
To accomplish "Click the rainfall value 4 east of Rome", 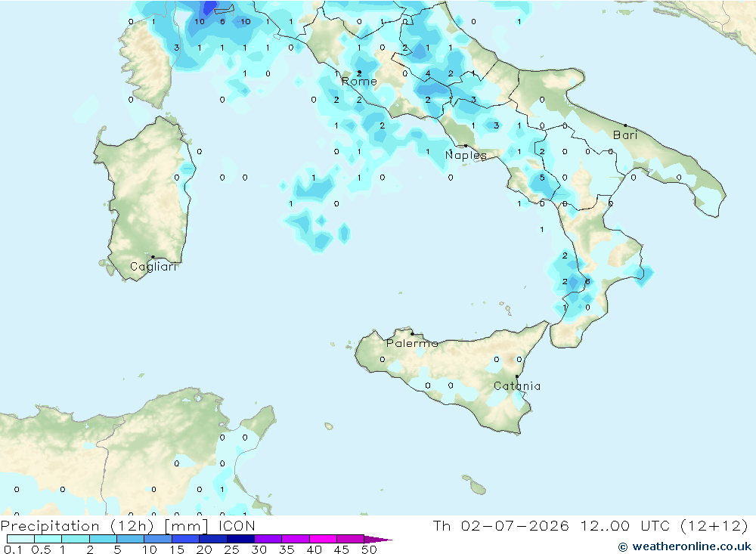I will [x=428, y=73].
